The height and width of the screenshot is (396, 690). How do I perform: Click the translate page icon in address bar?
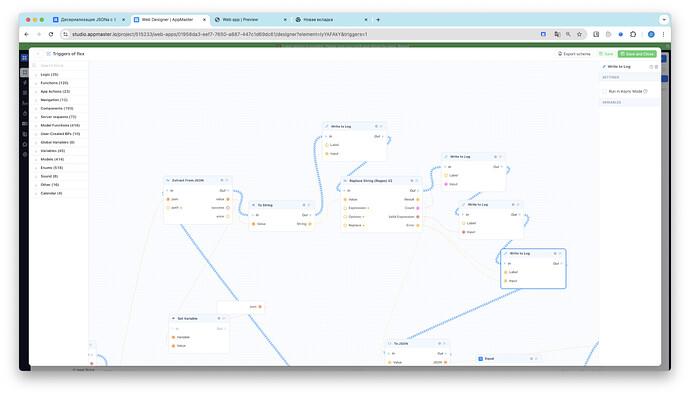coord(557,34)
